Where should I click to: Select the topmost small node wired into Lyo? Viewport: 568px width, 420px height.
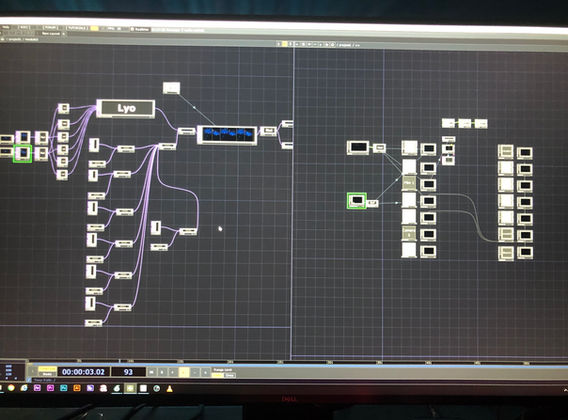coord(64,108)
